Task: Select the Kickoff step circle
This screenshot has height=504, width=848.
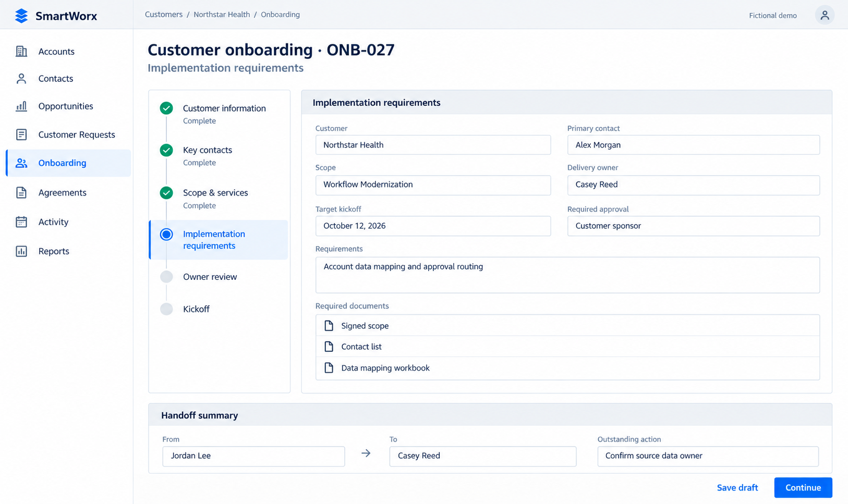Action: tap(166, 309)
